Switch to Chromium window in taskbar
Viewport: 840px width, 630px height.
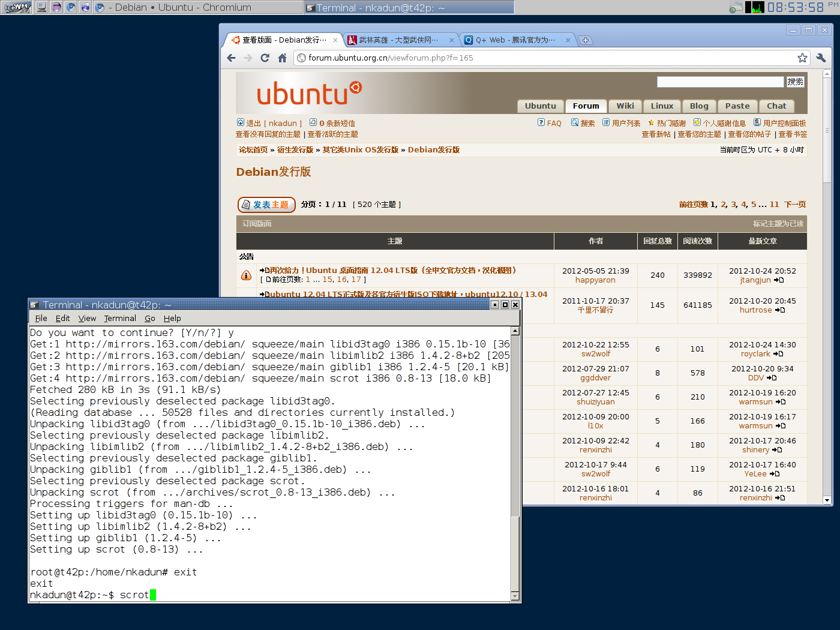198,7
